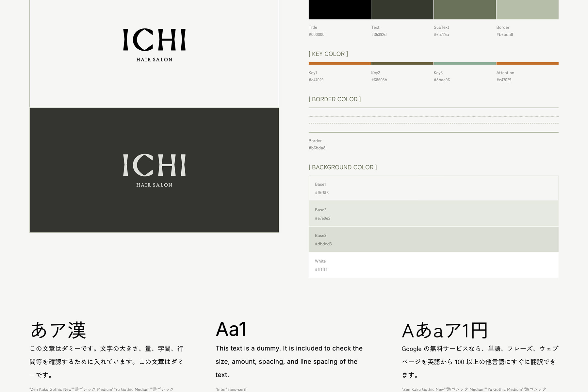The height and width of the screenshot is (392, 588).
Task: Click the [ KEY COLOR ] heading
Action: [328, 54]
